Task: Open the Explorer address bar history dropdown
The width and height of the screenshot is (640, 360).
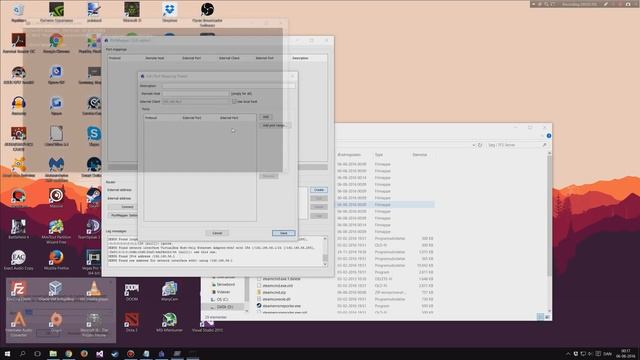Action: pyautogui.click(x=473, y=145)
